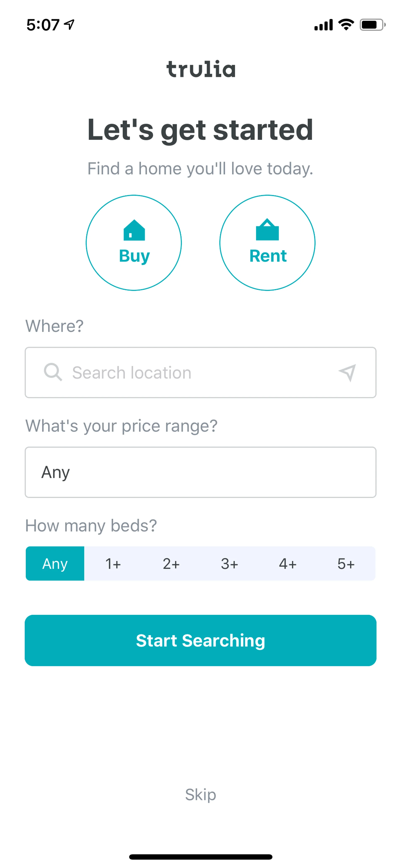Screen dimensions: 401x868
Task: Select 2+ beds option
Action: (171, 563)
